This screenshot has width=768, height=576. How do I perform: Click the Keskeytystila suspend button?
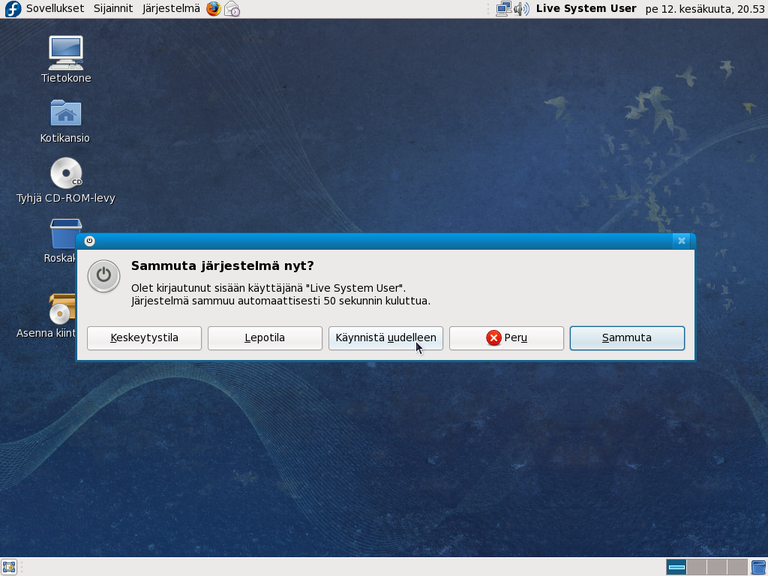144,338
